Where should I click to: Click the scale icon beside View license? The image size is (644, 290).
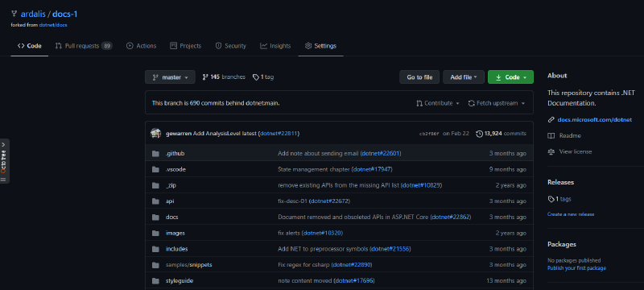(x=551, y=152)
